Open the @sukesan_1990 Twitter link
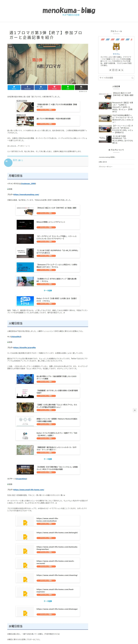 28,184
